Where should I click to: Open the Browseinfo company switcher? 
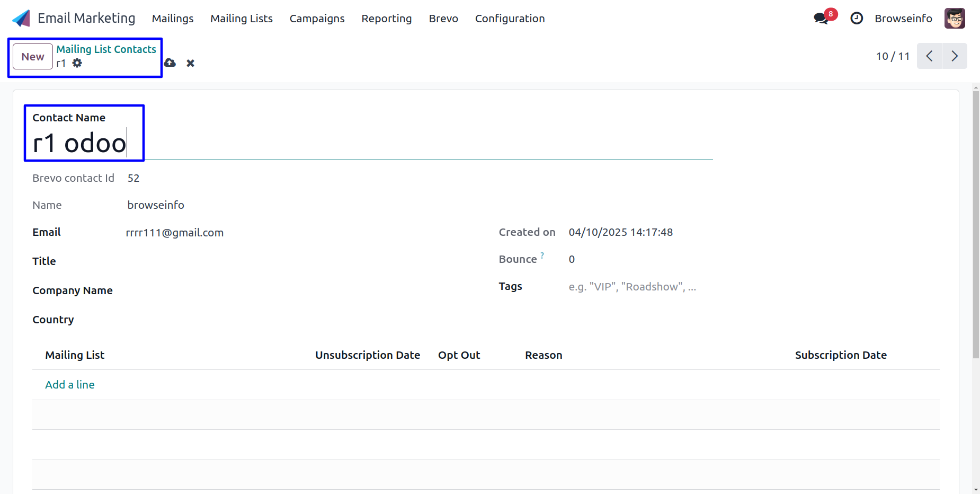[x=903, y=19]
